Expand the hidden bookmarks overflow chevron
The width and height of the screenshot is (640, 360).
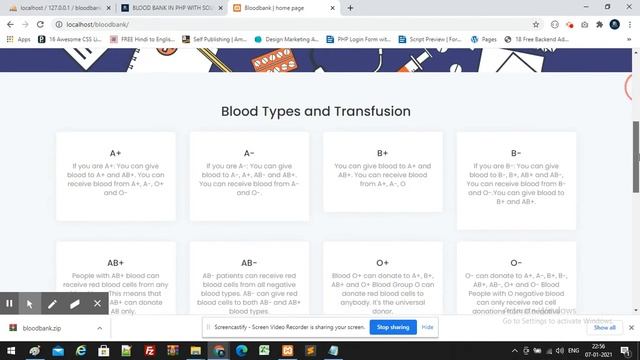629,39
